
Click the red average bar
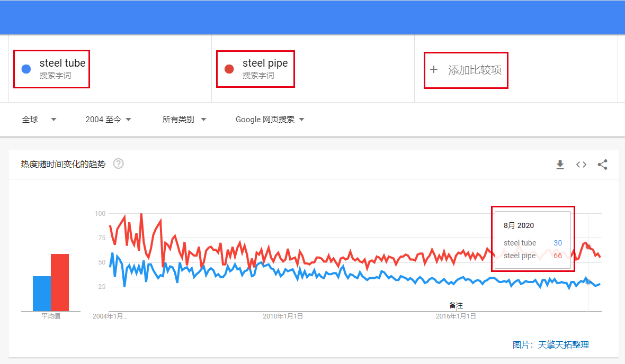point(60,283)
